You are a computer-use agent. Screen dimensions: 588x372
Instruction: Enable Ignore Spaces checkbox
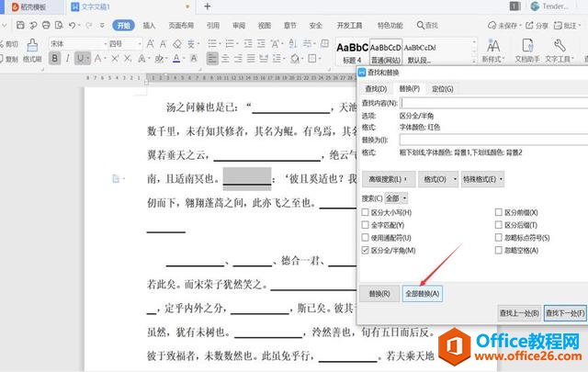pos(498,250)
